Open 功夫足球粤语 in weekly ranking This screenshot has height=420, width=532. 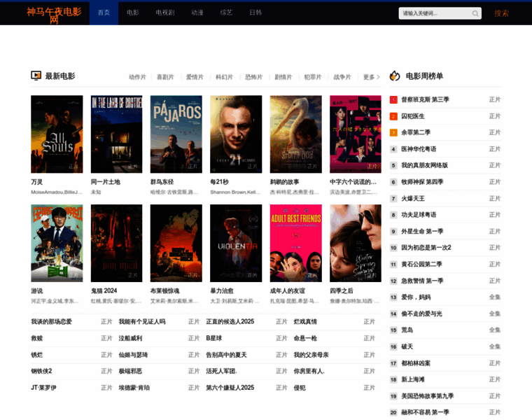(419, 215)
